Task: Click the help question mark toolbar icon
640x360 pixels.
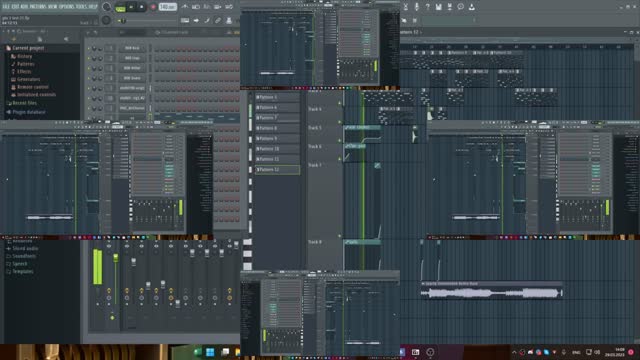Action: [427, 7]
